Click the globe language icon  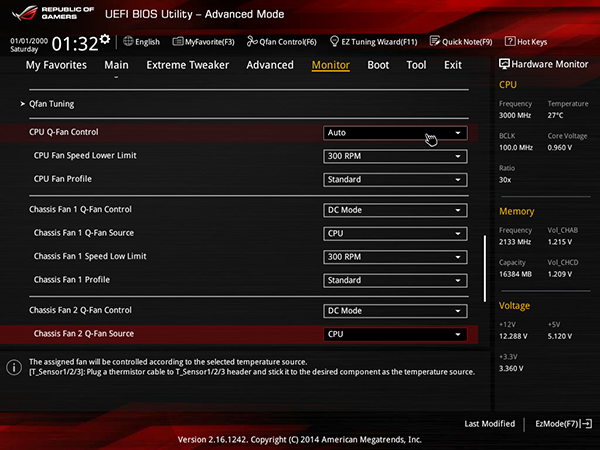(128, 41)
